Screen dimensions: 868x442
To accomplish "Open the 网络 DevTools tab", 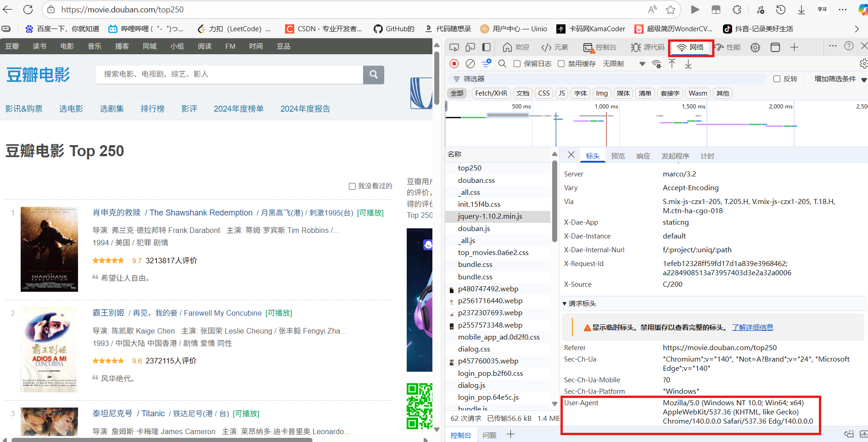I will pos(691,47).
